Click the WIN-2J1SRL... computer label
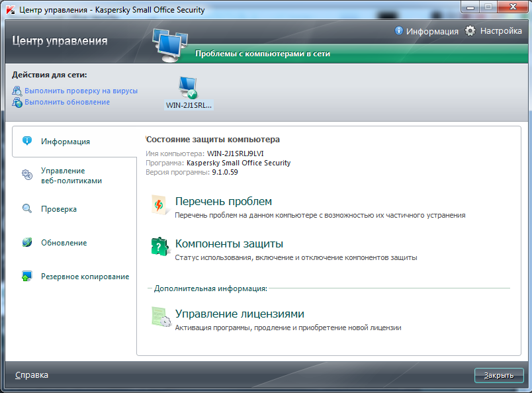This screenshot has width=532, height=393. click(189, 105)
